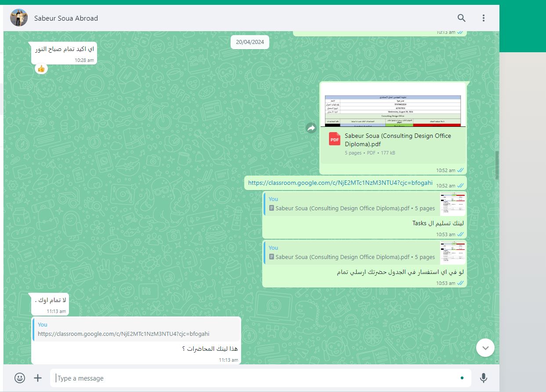
Task: Click the chat scrollbar handle
Action: 497,165
